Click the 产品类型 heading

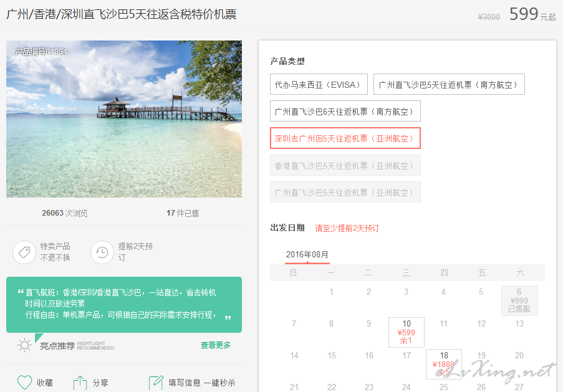coord(287,61)
